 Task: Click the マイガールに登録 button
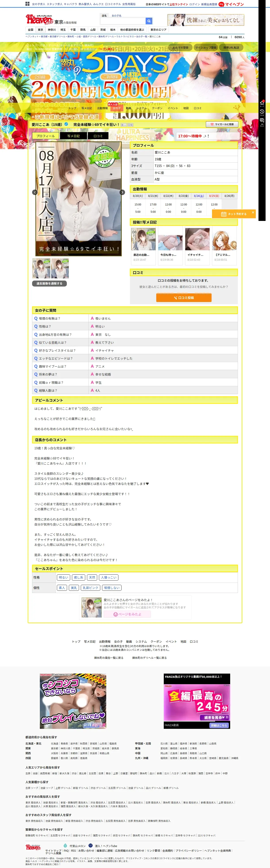click(x=222, y=124)
